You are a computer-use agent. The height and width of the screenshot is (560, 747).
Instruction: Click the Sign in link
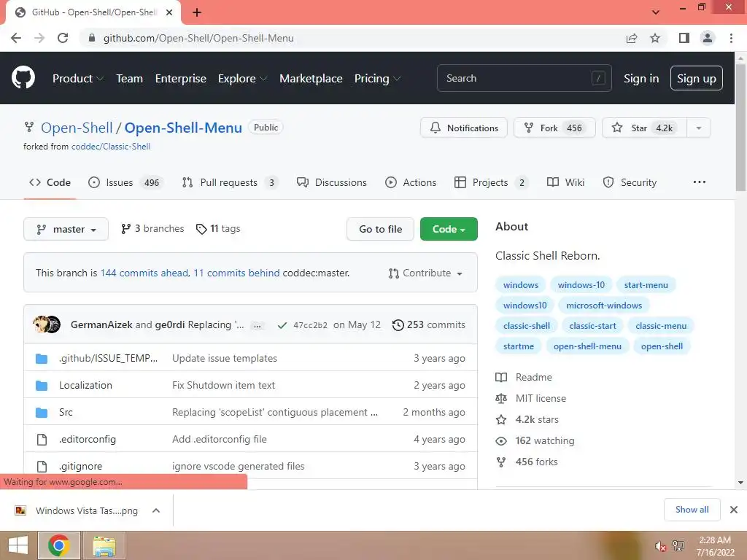(641, 79)
